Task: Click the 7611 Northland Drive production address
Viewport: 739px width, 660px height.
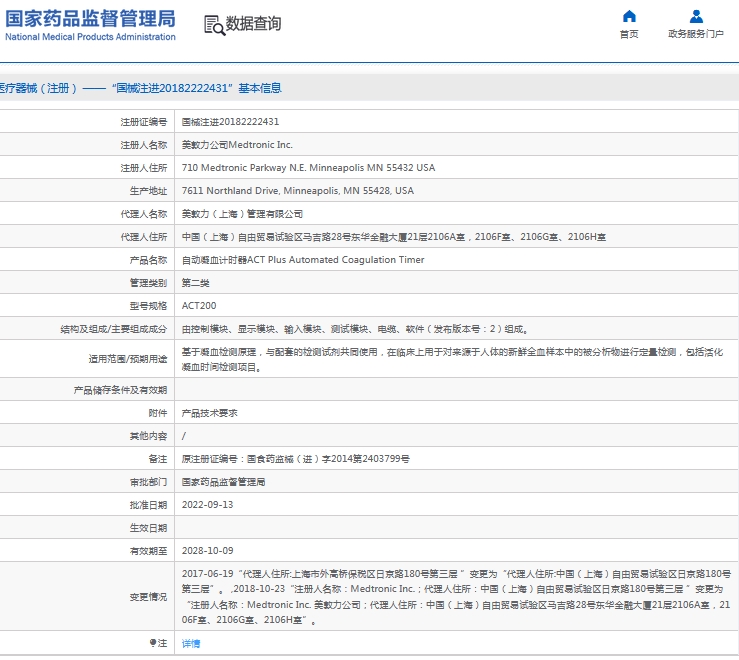Action: click(298, 191)
